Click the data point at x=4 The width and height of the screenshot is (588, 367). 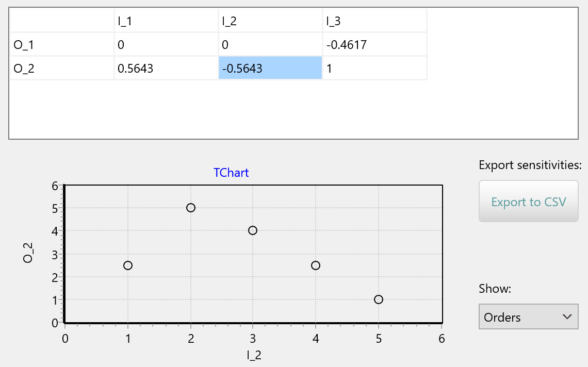[x=316, y=265]
